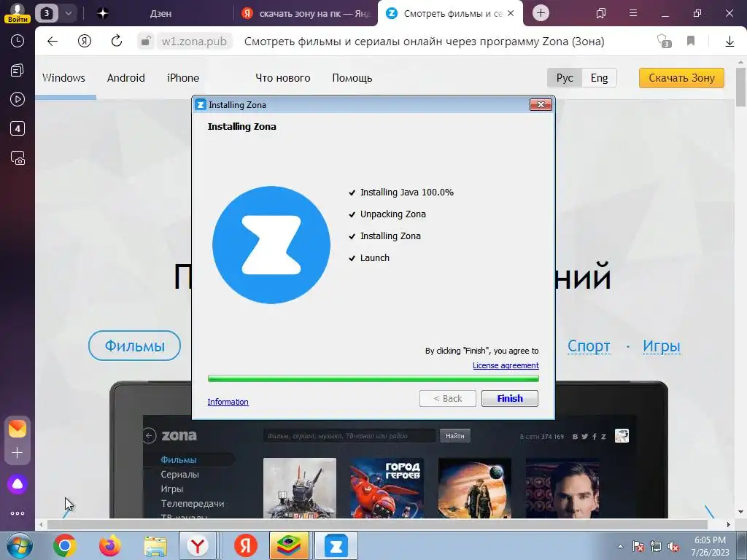Launch Firefox from taskbar
This screenshot has height=560, width=747.
click(109, 545)
